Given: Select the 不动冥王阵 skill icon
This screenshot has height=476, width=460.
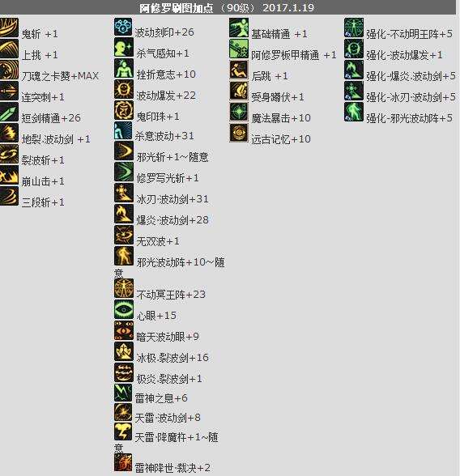Looking at the screenshot, I should [124, 288].
